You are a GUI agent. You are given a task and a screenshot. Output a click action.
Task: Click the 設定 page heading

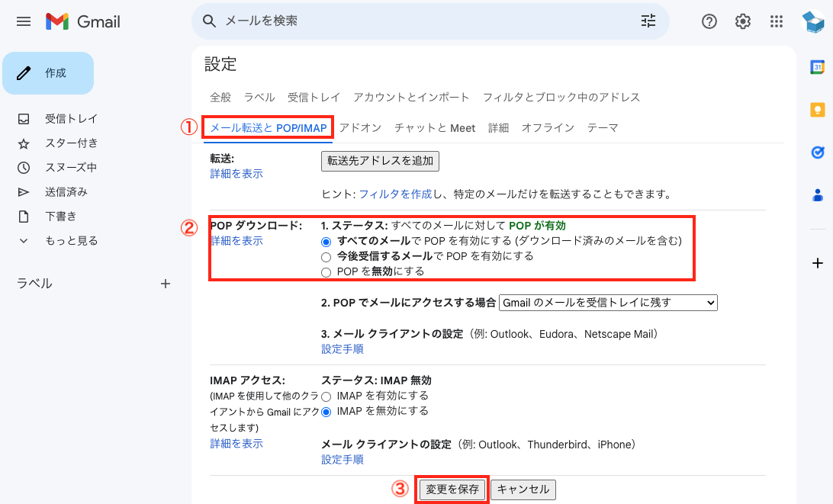click(x=220, y=64)
